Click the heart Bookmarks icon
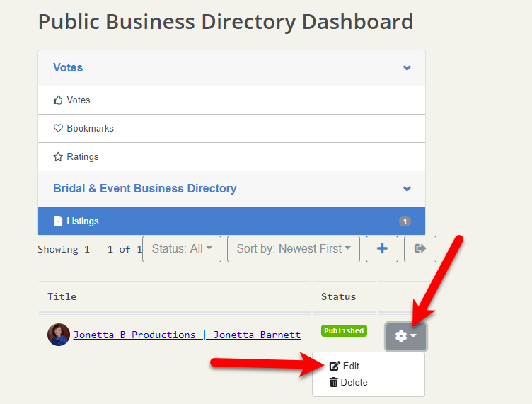Viewport: 532px width, 404px height. point(58,128)
